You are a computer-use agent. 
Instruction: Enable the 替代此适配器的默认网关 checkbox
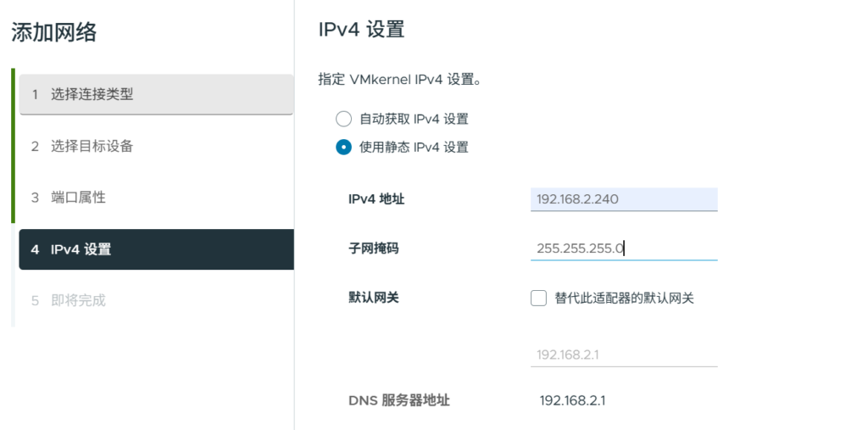(x=538, y=298)
